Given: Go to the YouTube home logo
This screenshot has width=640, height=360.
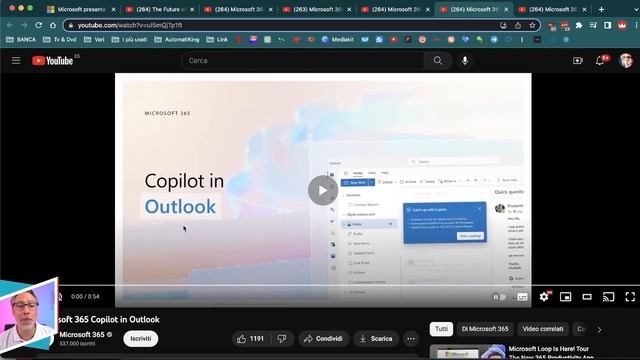Looking at the screenshot, I should coord(53,61).
